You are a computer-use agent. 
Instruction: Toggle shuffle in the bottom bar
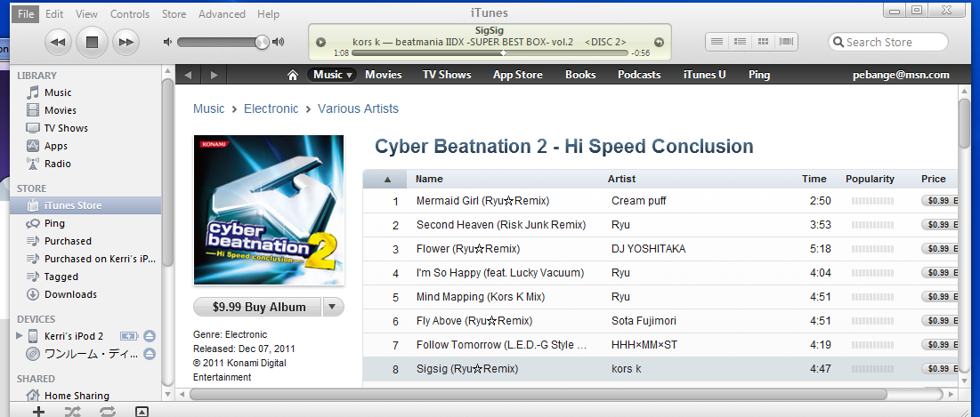click(72, 412)
